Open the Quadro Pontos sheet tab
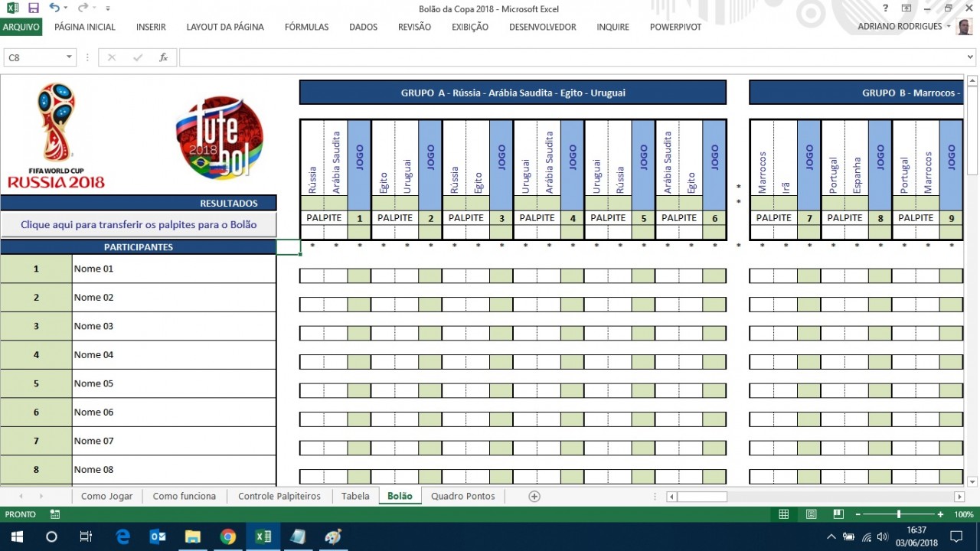This screenshot has height=551, width=980. point(462,496)
